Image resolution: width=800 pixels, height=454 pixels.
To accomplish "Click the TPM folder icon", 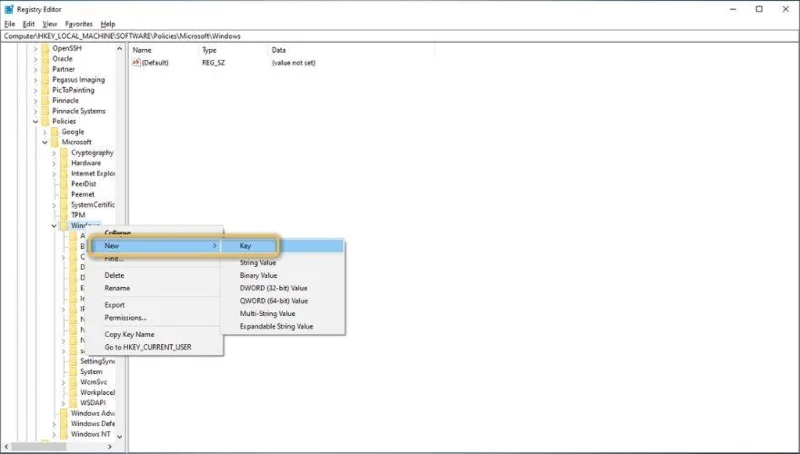I will [64, 215].
